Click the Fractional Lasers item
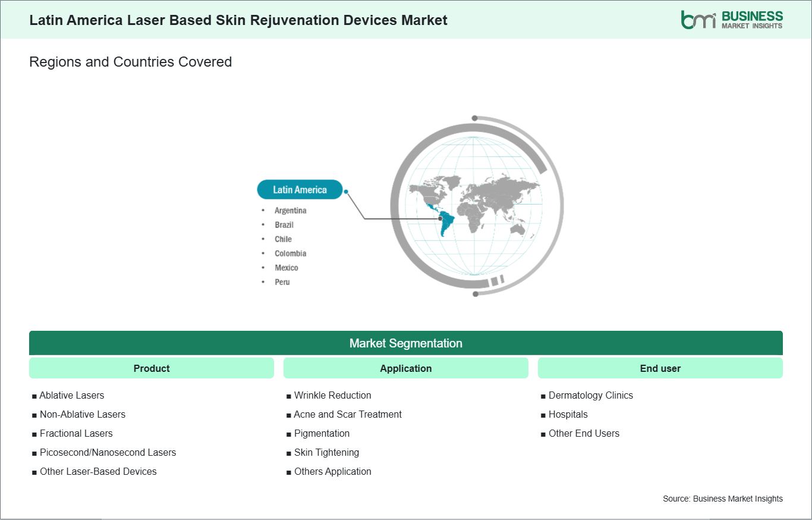Image resolution: width=812 pixels, height=520 pixels. [x=72, y=433]
